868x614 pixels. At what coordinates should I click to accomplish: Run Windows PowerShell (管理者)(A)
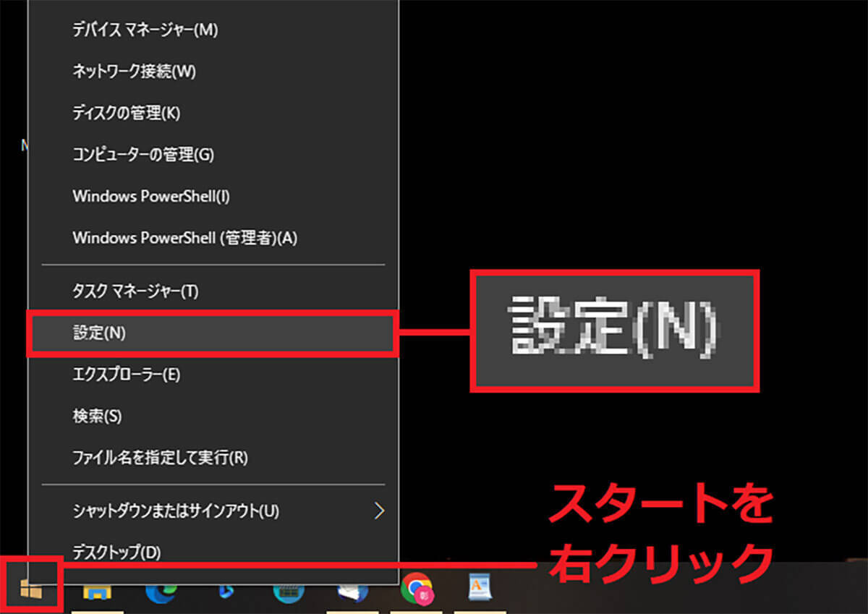click(185, 238)
